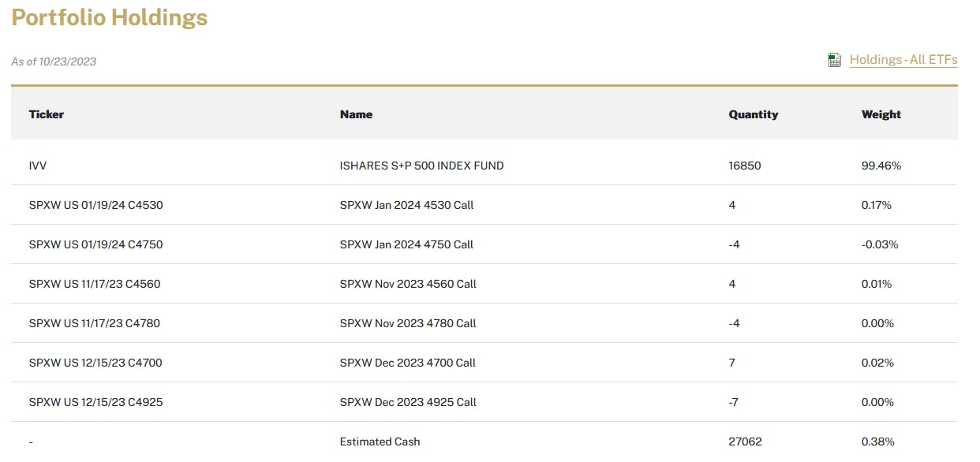Select ticker SPXW US 01/19/24 C4750
The width and height of the screenshot is (980, 462).
[95, 244]
